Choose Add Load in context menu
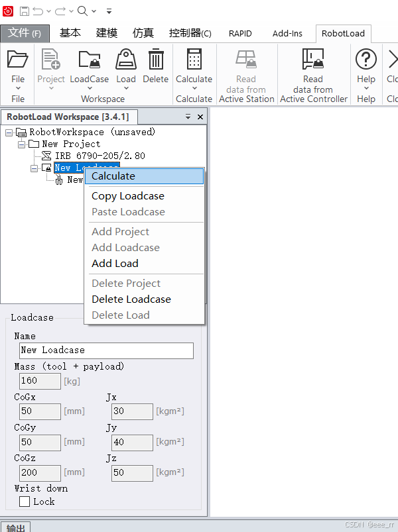Image resolution: width=398 pixels, height=532 pixels. [x=145, y=264]
